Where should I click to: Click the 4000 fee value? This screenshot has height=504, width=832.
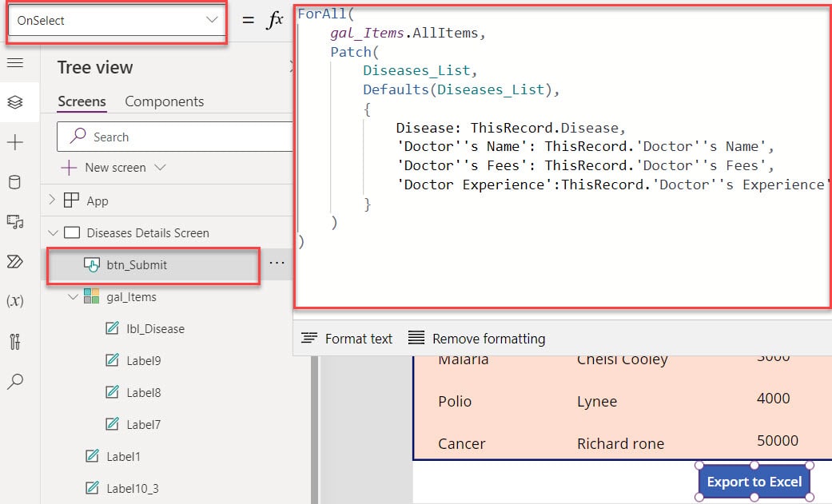(x=773, y=398)
